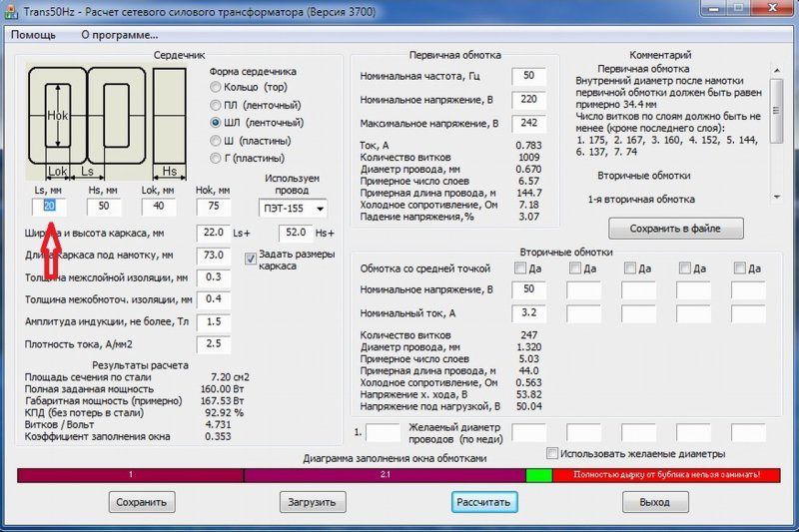Click the Количество витков value 1009
This screenshot has height=532, width=799.
[x=529, y=158]
